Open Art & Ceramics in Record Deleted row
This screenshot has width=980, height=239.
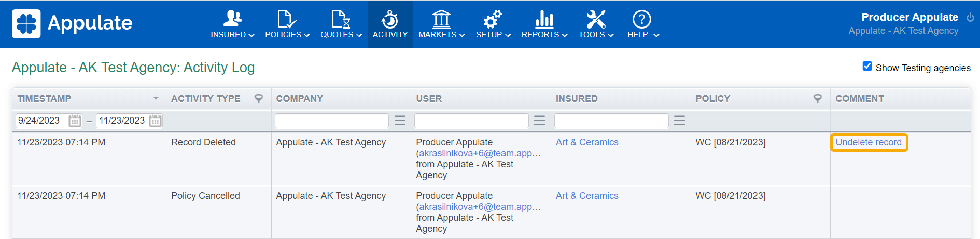tap(587, 142)
